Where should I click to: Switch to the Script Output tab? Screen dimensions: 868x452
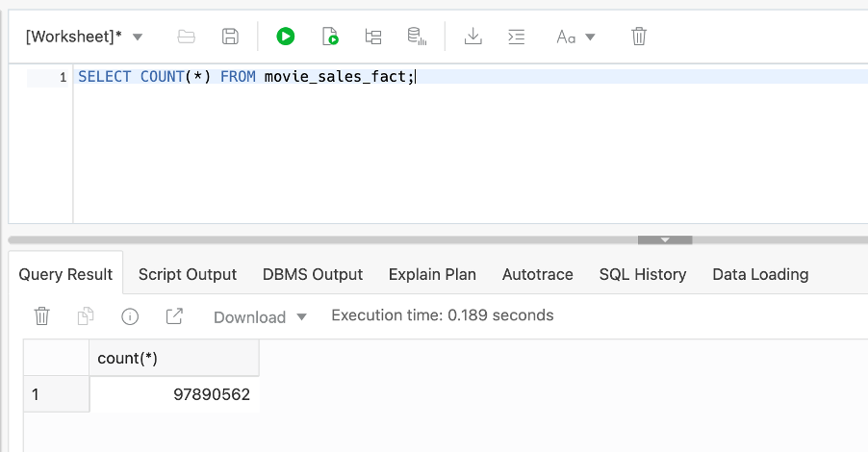coord(188,274)
